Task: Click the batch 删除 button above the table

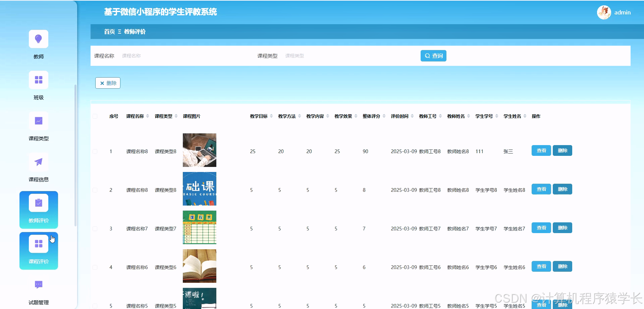Action: pos(108,83)
